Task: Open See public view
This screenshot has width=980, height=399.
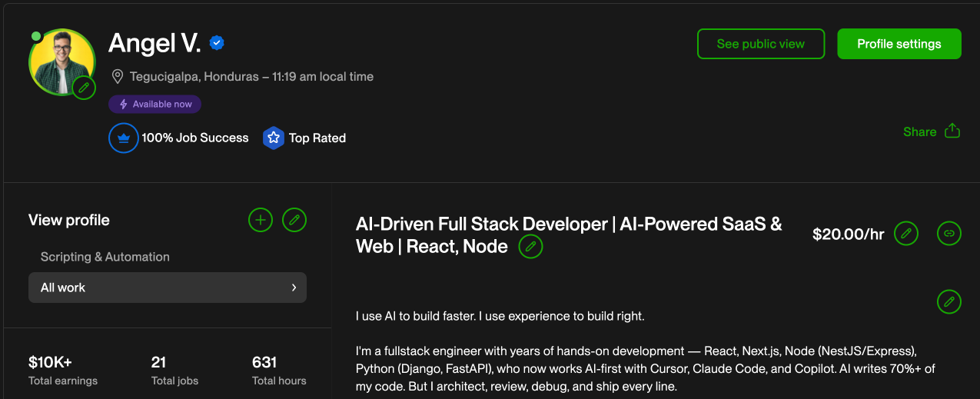Action: coord(761,44)
